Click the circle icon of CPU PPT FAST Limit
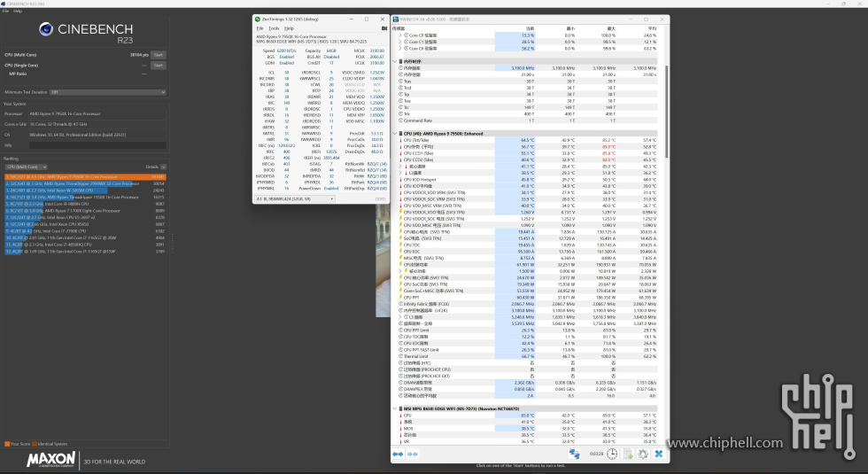This screenshot has height=474, width=868. coord(400,349)
